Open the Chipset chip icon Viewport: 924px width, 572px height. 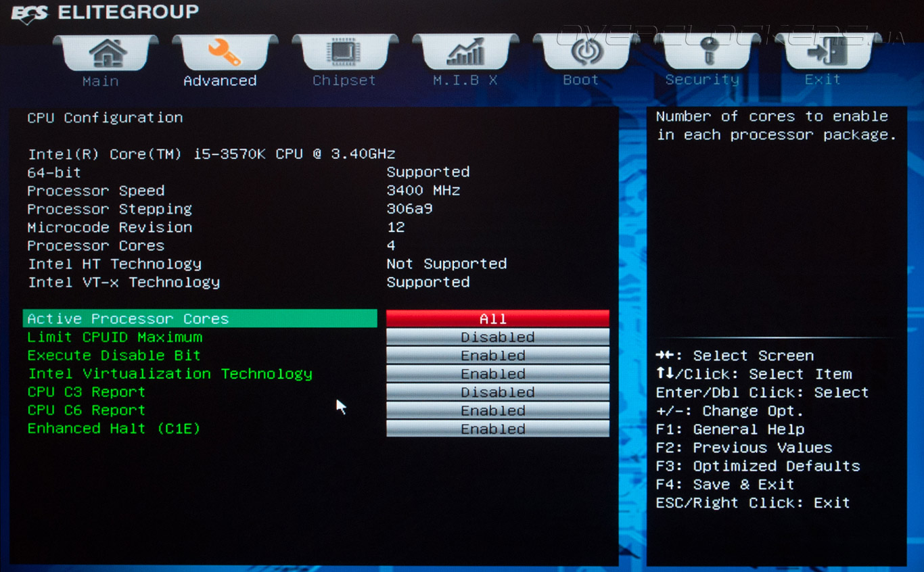pyautogui.click(x=345, y=53)
